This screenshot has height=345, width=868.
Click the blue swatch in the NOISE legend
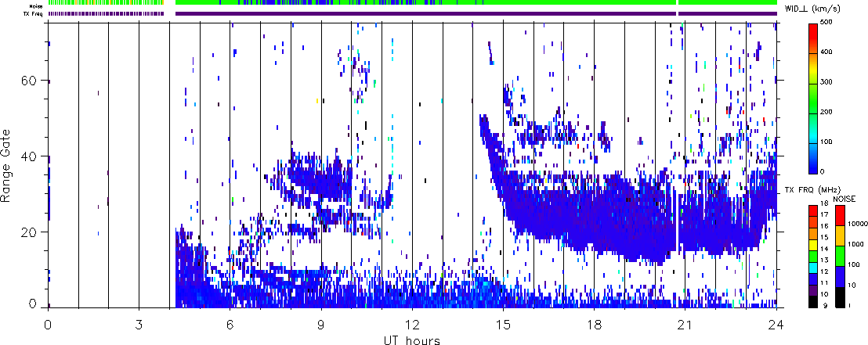[841, 276]
